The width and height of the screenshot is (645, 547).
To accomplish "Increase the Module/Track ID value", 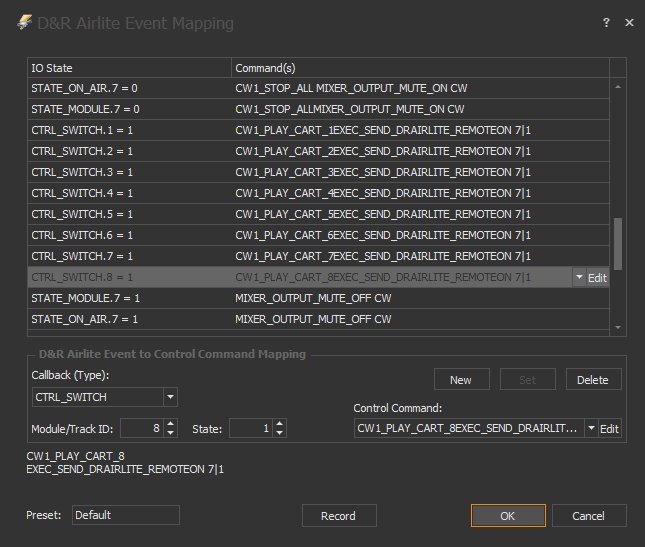I will (x=169, y=423).
